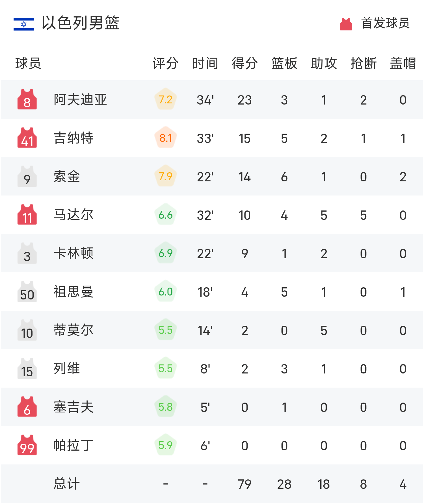Click the 7.2 rating badge for 阿夫迪亚

tap(166, 99)
